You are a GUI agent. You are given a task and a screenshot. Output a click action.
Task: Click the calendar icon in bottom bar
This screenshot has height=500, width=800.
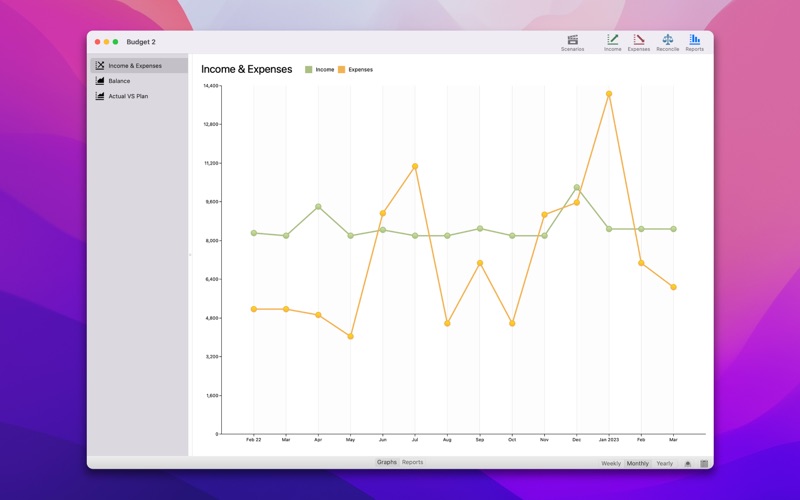[x=704, y=464]
